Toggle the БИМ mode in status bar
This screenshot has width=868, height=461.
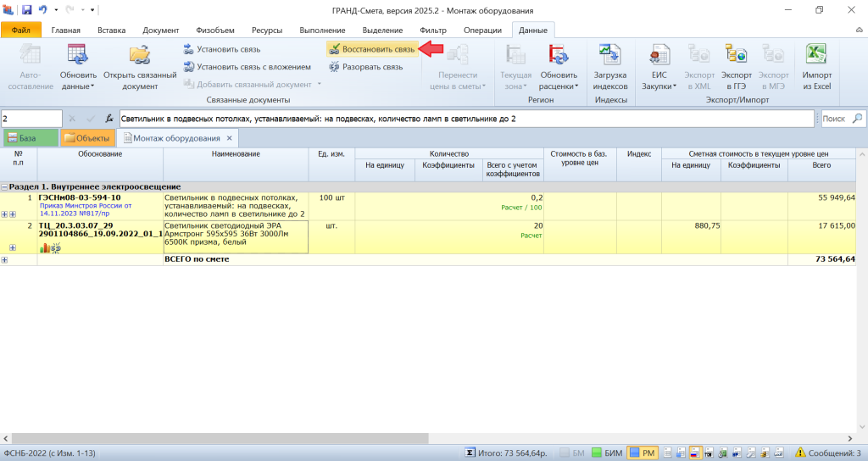pos(607,453)
